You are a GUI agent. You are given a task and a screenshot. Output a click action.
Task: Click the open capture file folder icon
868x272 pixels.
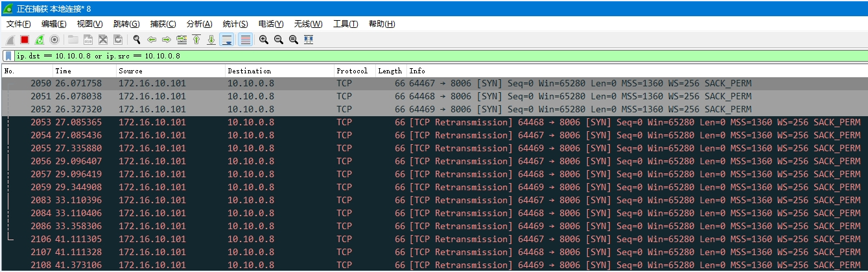click(x=73, y=40)
